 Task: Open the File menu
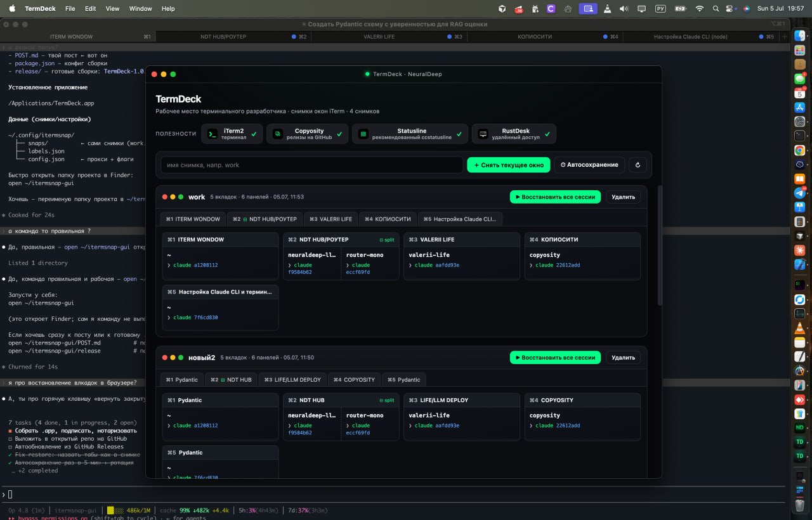70,9
